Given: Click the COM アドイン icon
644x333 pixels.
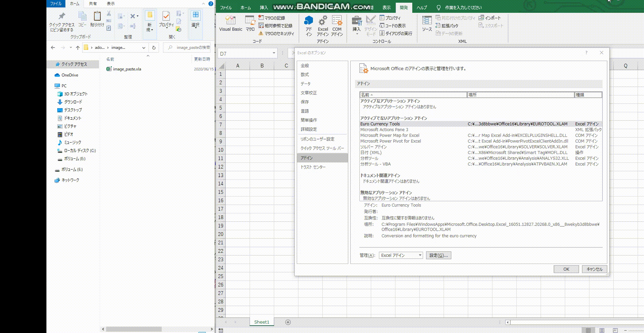Looking at the screenshot, I should pyautogui.click(x=337, y=24).
